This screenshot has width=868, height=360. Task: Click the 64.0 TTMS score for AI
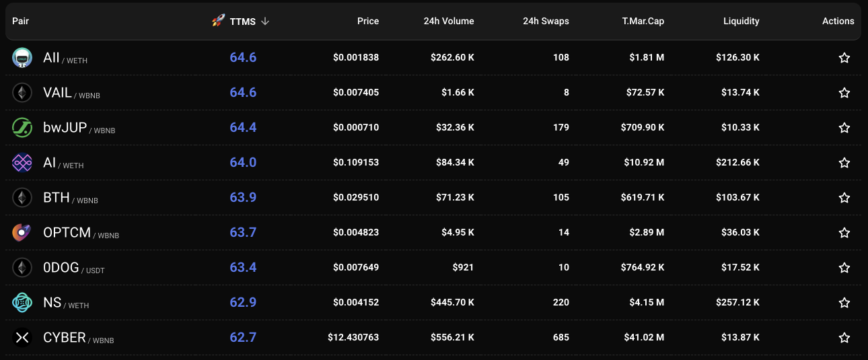[x=243, y=163]
